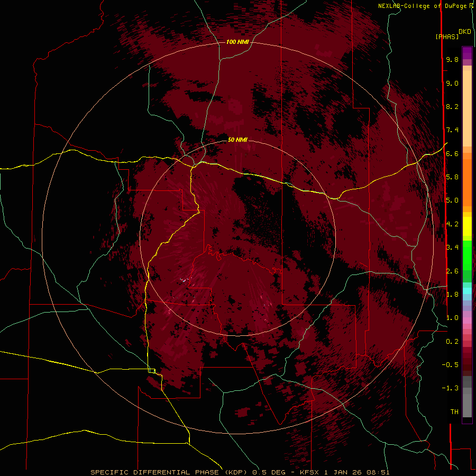The width and height of the screenshot is (476, 476).
Task: Click the "DKD" legend header
Action: 465,31
